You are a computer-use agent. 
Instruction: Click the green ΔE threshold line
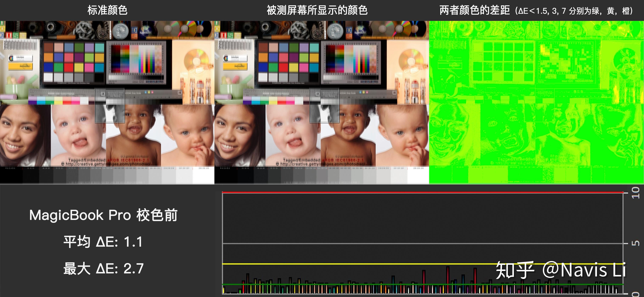tap(423, 284)
